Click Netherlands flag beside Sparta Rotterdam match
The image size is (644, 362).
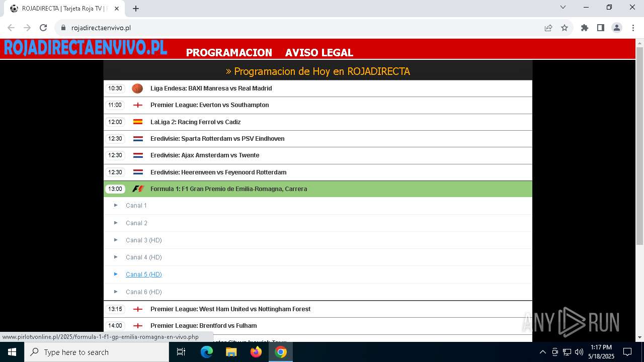pos(138,139)
